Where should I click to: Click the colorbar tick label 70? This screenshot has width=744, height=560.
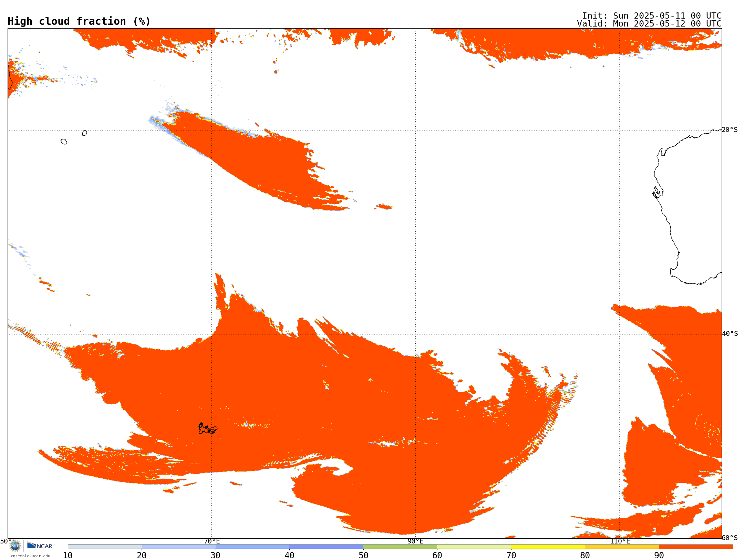(511, 556)
